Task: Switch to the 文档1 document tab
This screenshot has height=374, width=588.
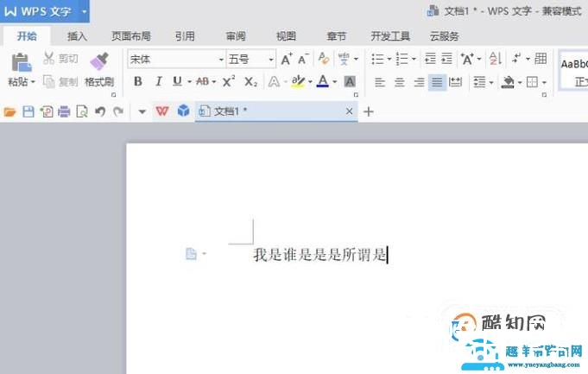Action: [276, 111]
